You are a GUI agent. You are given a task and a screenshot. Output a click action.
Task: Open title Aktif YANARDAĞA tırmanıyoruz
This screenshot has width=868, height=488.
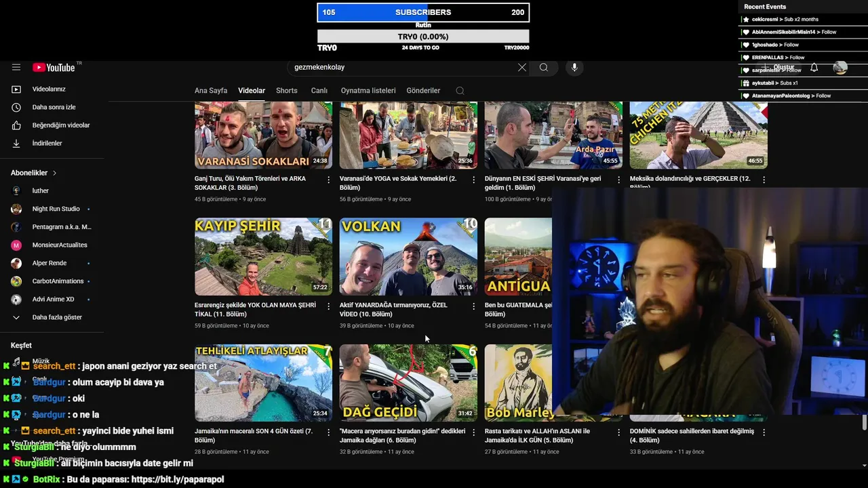click(393, 310)
